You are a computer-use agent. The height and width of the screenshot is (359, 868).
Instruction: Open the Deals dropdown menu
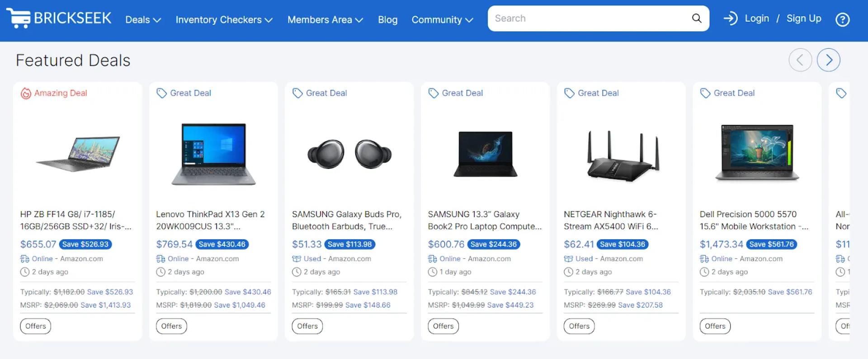click(143, 20)
